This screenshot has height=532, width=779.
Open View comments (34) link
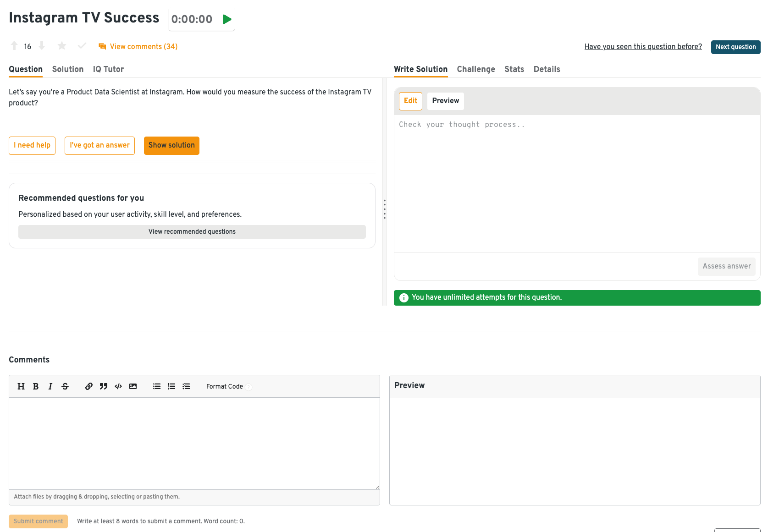(x=143, y=46)
